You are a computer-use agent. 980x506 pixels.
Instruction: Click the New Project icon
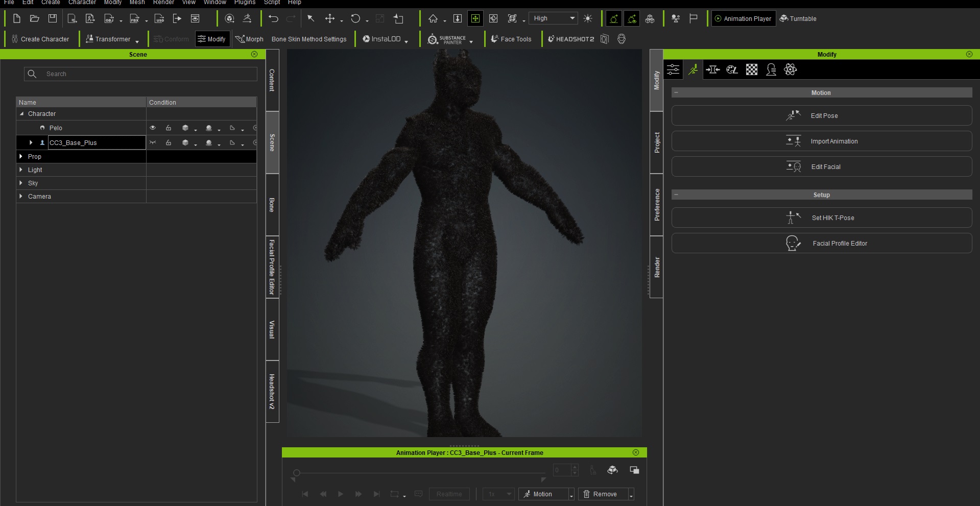pos(16,19)
